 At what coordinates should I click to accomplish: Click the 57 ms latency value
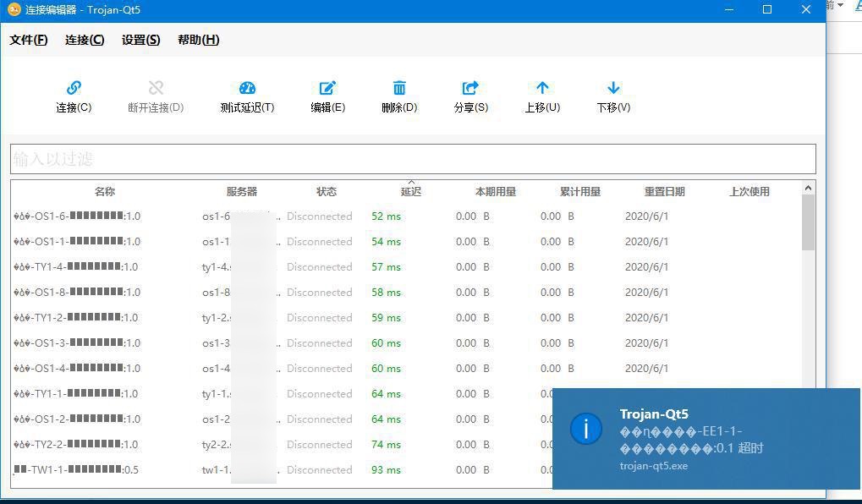(x=386, y=266)
